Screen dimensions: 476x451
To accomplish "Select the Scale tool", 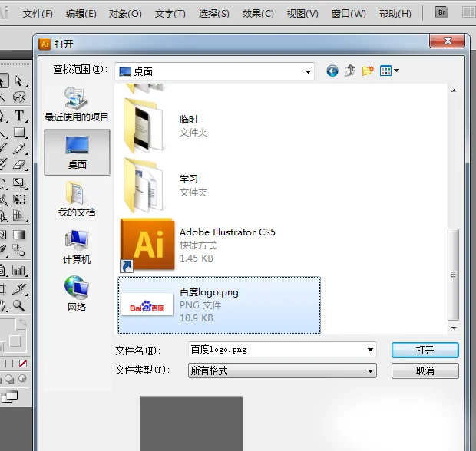I will (x=19, y=183).
